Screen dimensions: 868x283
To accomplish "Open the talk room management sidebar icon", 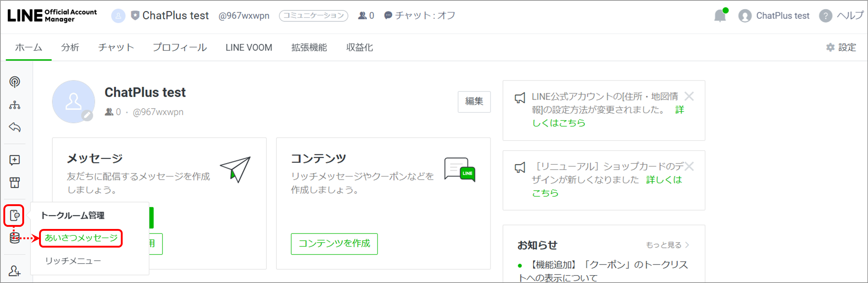I will pos(14,215).
